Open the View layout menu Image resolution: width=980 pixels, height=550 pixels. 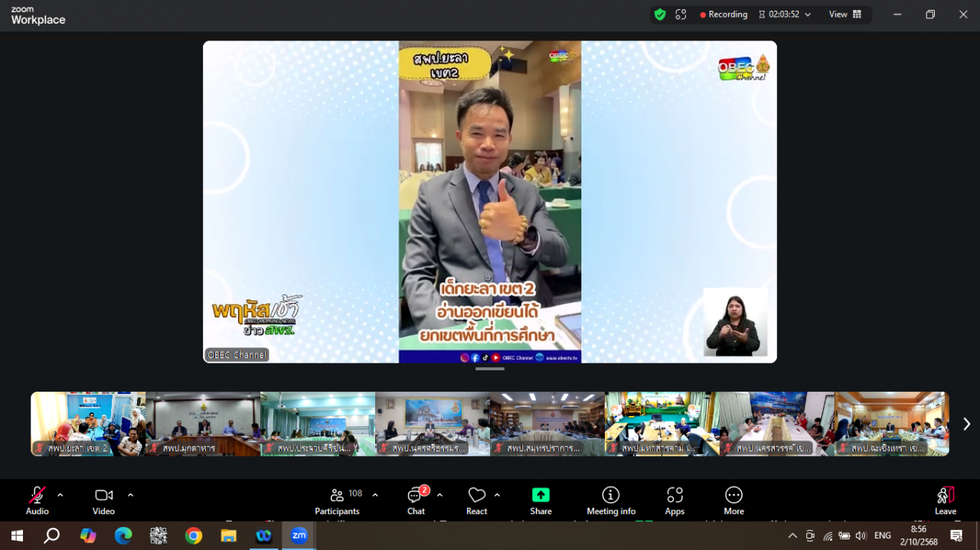point(844,15)
